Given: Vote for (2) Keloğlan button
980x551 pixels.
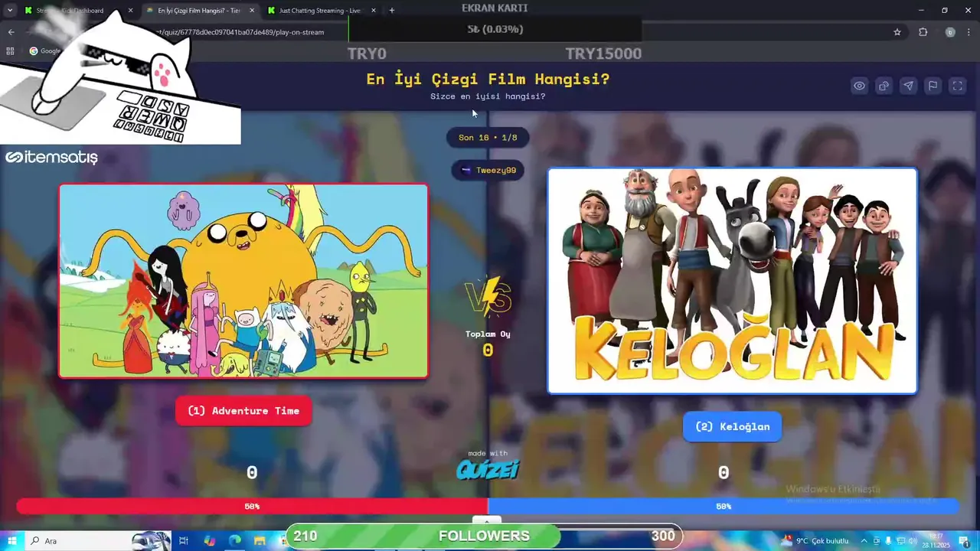Looking at the screenshot, I should point(732,426).
